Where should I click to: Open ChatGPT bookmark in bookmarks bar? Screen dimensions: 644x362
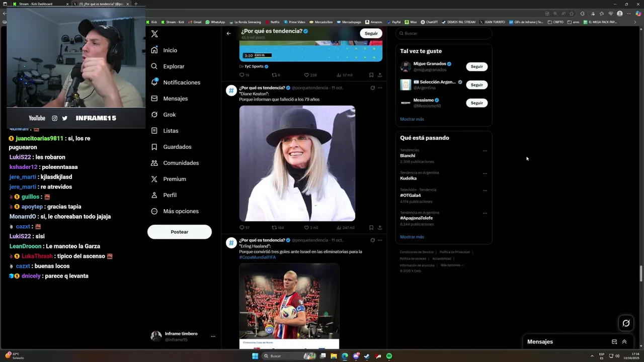(x=429, y=22)
